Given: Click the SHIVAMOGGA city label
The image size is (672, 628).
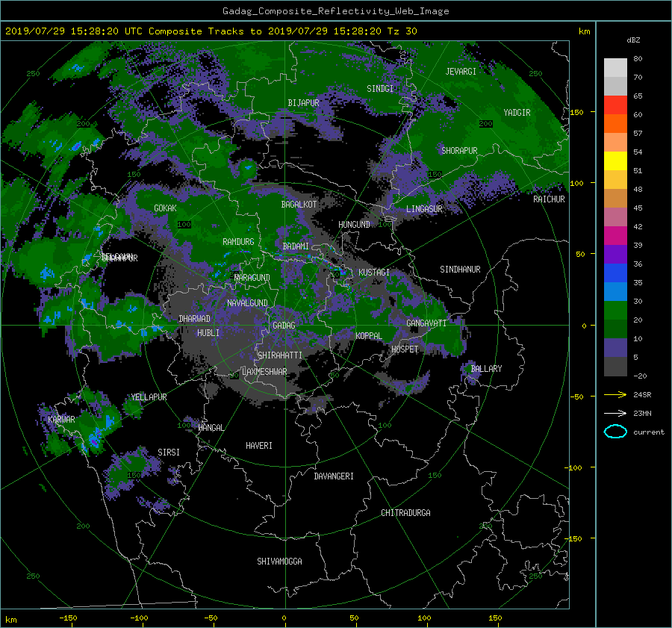Looking at the screenshot, I should [279, 562].
